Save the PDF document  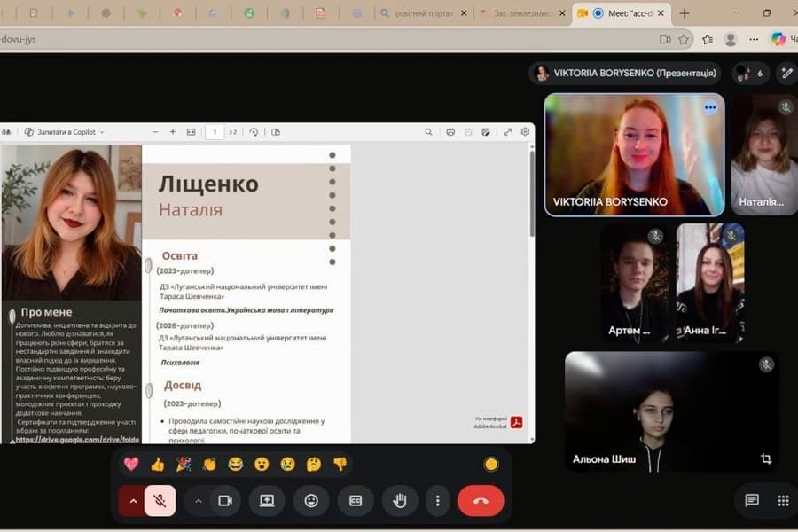(x=467, y=132)
